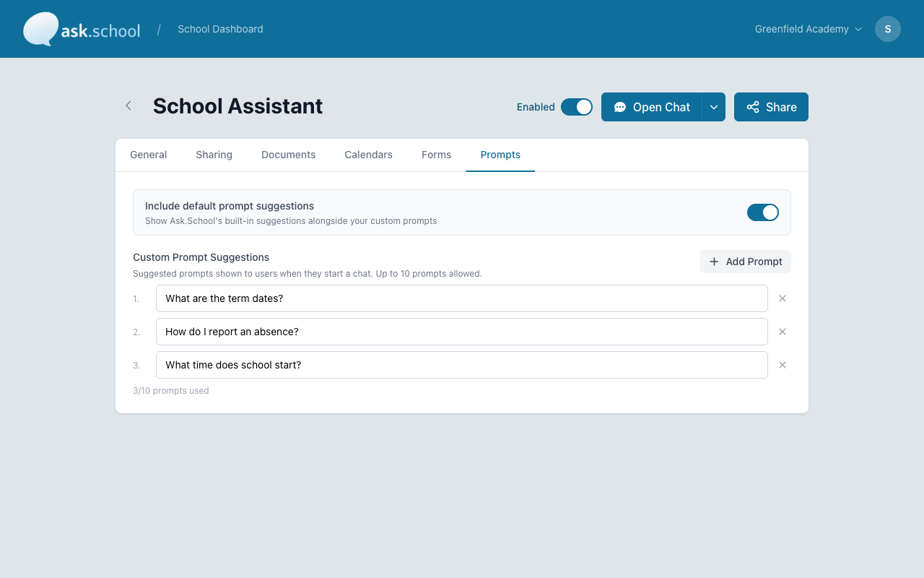
Task: Switch to the Sharing tab
Action: coord(214,155)
